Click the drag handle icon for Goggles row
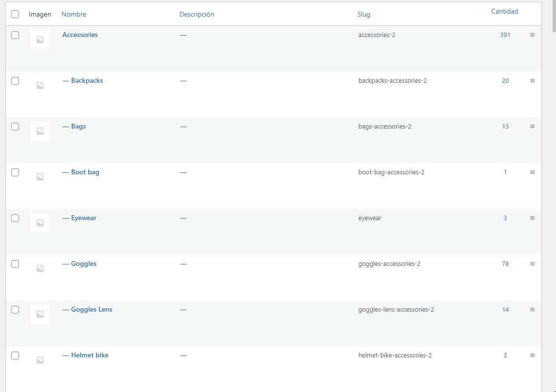Screen dimensions: 556x392 pyautogui.click(x=532, y=263)
